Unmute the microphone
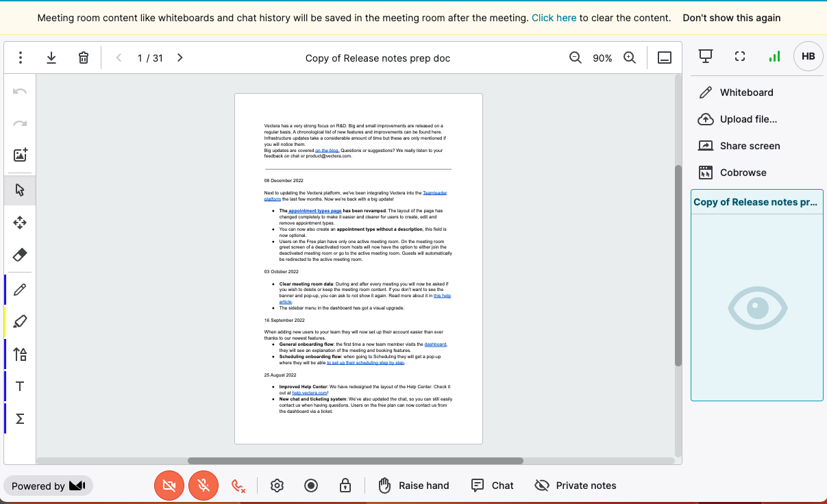The height and width of the screenshot is (504, 827). pos(203,486)
